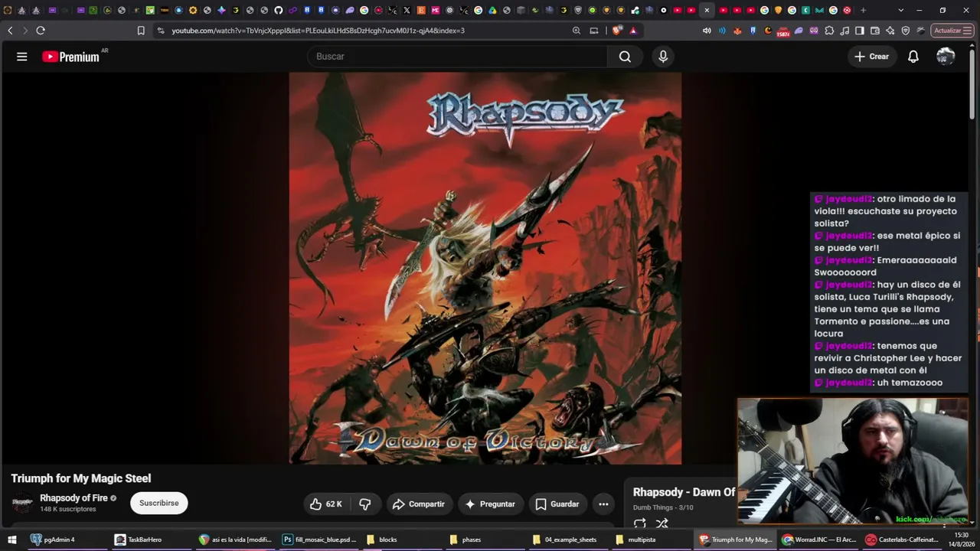The width and height of the screenshot is (980, 551).
Task: Start voice search with the microphone
Action: pos(663,57)
